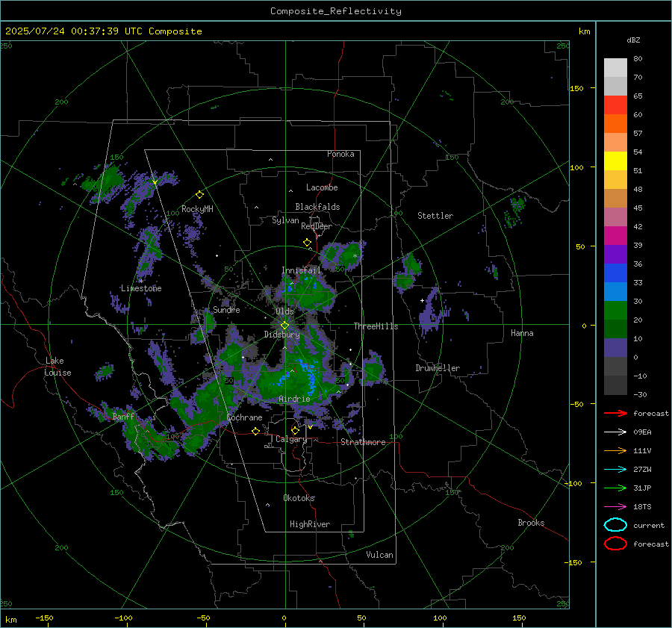Click the Lacombe city label
This screenshot has width=672, height=628.
[322, 187]
